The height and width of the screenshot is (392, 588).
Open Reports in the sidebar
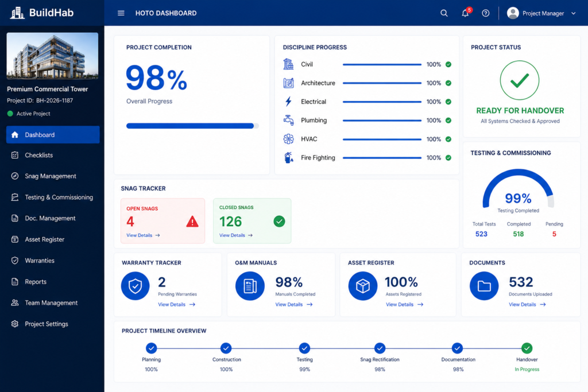[x=53, y=282]
